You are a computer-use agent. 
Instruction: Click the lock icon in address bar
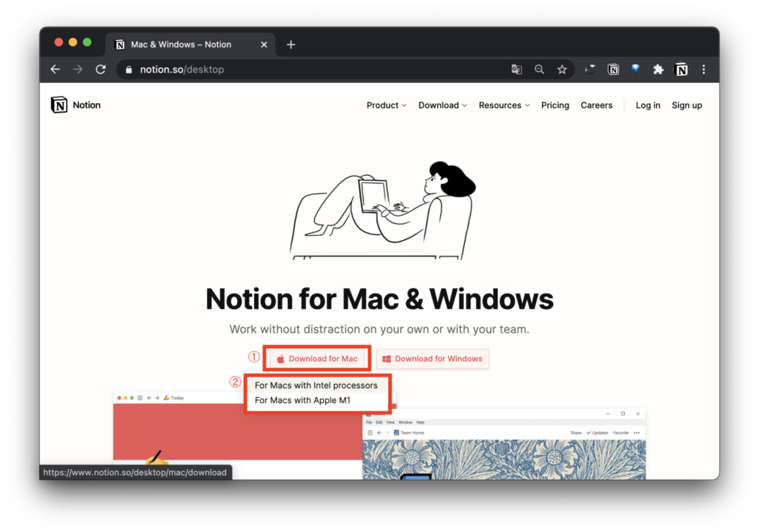click(128, 70)
